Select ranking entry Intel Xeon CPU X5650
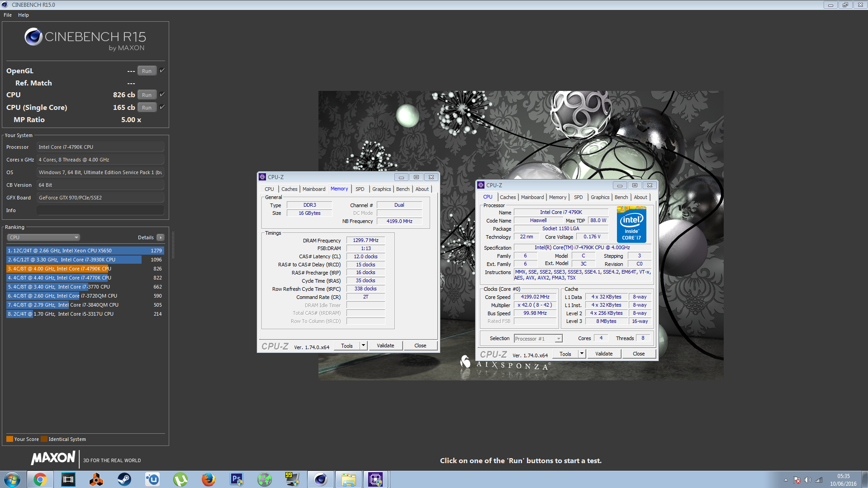 85,251
